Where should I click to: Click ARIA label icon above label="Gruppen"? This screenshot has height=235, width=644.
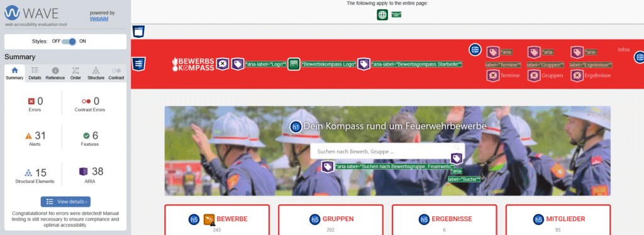point(533,52)
